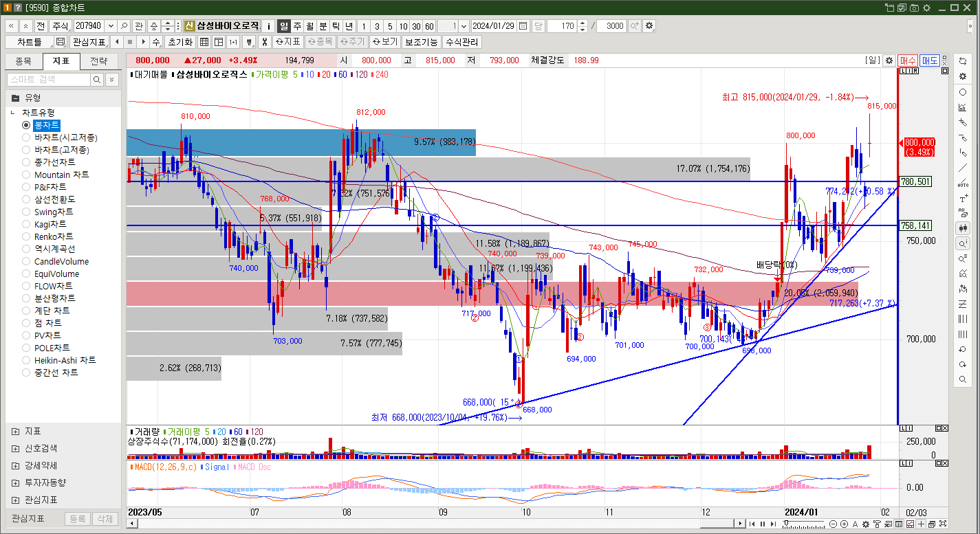Select the 종가선차트 chart type
The width and height of the screenshot is (980, 534).
(x=48, y=162)
